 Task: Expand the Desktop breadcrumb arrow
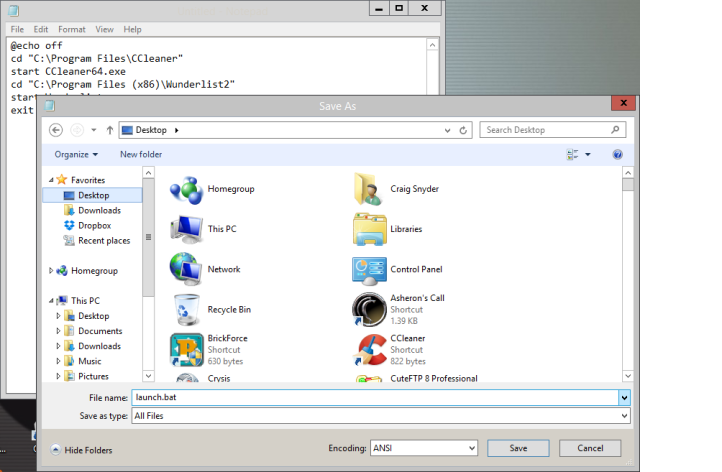pyautogui.click(x=176, y=130)
